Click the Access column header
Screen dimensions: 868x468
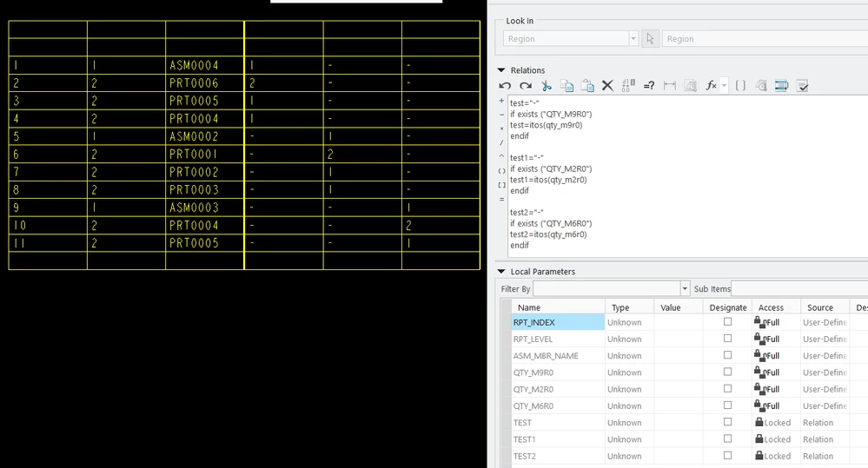pyautogui.click(x=776, y=307)
